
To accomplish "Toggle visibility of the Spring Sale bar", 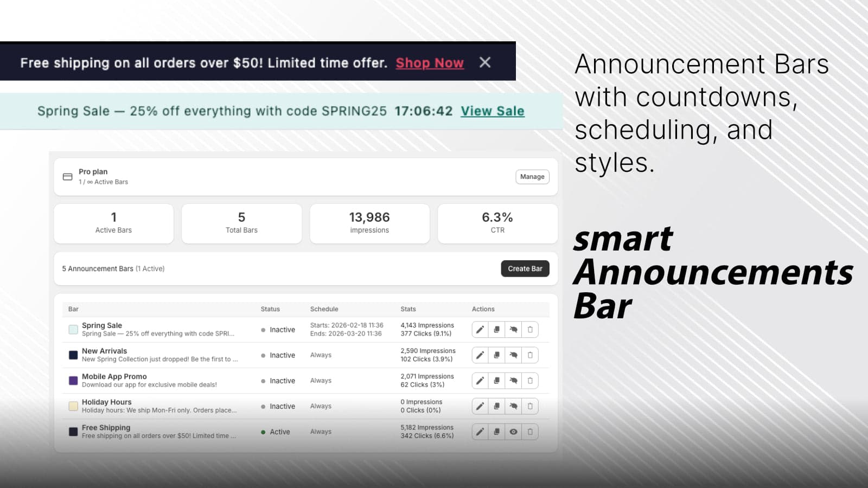I will pos(513,330).
